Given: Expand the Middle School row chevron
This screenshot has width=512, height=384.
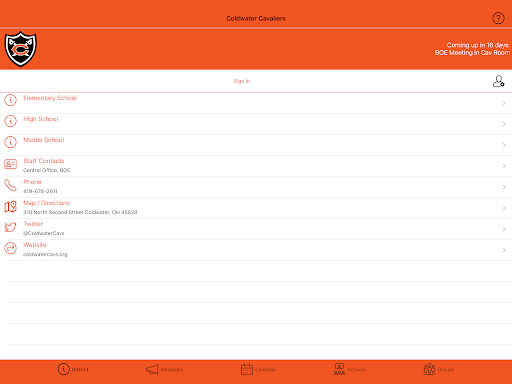Looking at the screenshot, I should click(504, 145).
